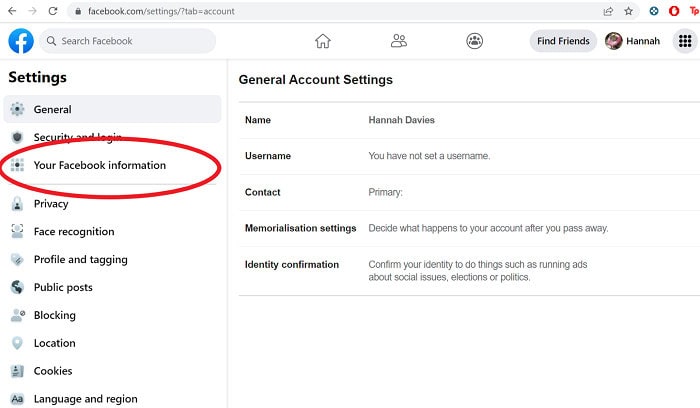Click the browser address bar URL
Viewport: 700px width, 408px height.
(x=161, y=11)
